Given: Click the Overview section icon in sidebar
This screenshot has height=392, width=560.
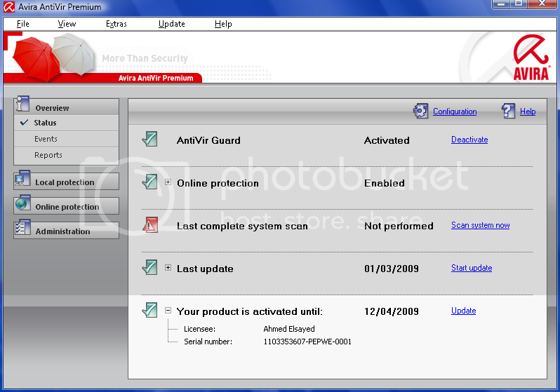Looking at the screenshot, I should click(22, 106).
